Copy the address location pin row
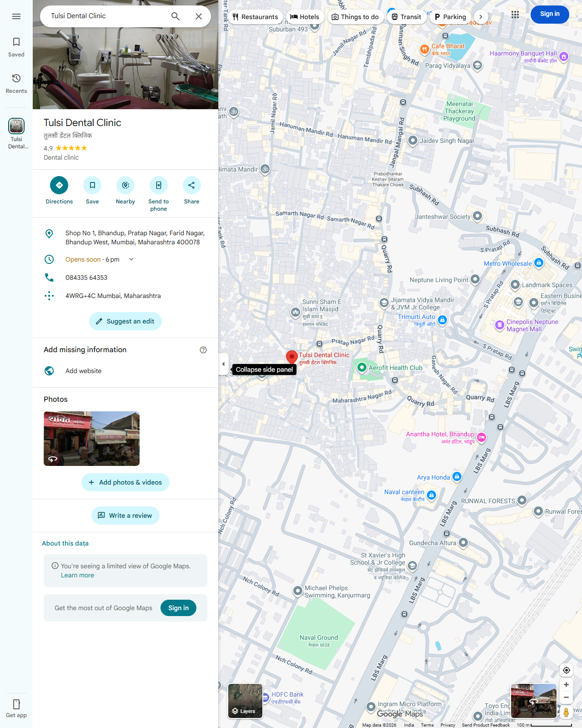 tap(125, 238)
